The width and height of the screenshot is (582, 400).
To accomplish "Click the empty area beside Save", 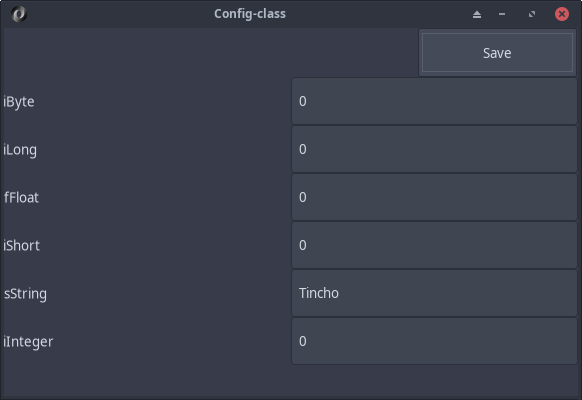I will 211,53.
